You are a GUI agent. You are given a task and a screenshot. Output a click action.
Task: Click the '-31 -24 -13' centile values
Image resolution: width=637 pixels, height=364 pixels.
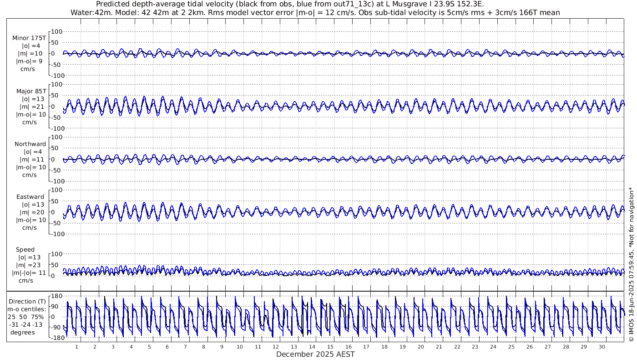click(x=28, y=324)
